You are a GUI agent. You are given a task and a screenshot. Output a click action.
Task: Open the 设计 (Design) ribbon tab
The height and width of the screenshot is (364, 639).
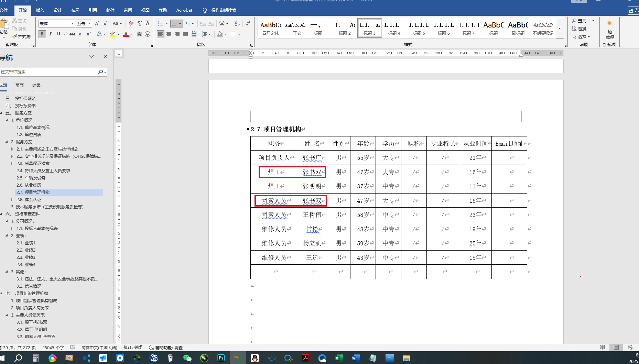pos(58,10)
